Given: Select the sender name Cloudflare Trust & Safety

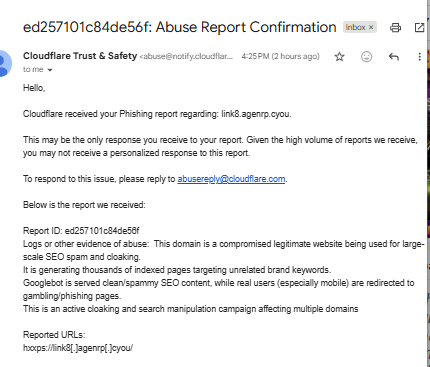Looking at the screenshot, I should tap(80, 56).
